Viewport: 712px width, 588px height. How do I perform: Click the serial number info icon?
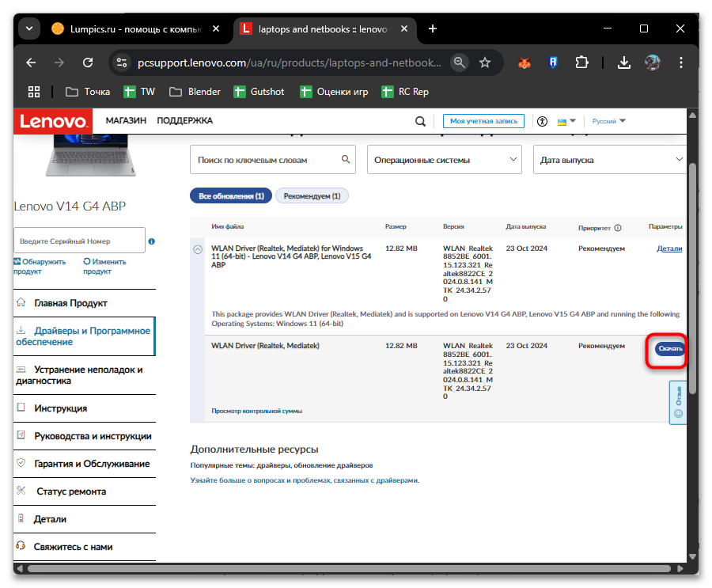pyautogui.click(x=152, y=241)
